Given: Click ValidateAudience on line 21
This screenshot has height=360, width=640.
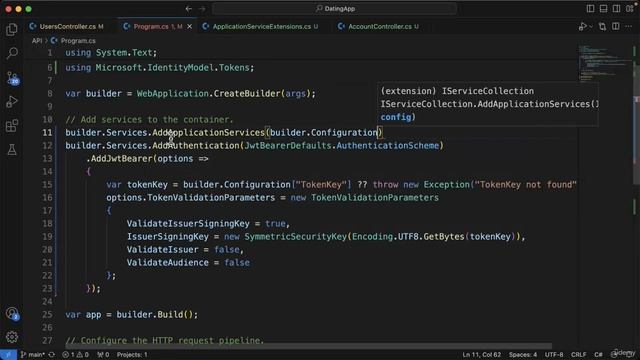Looking at the screenshot, I should [x=167, y=263].
